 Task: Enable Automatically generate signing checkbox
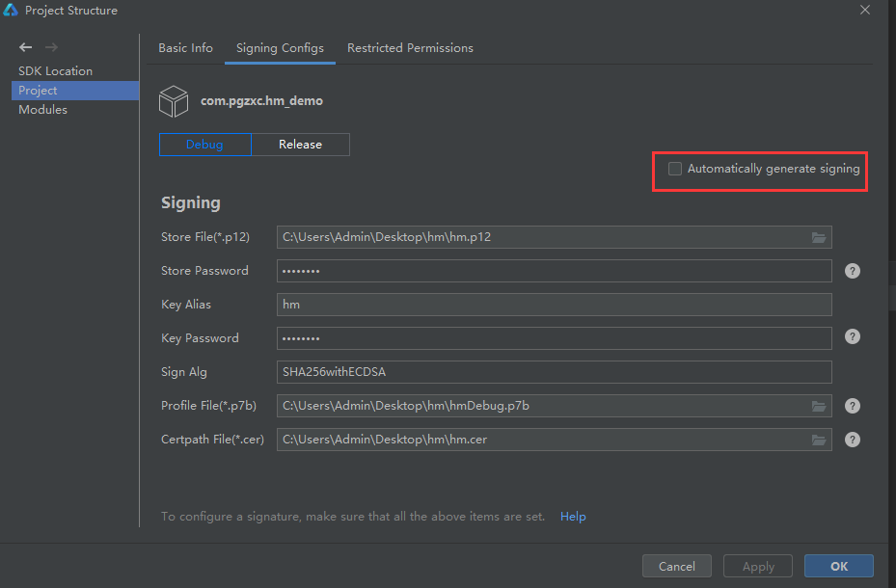point(675,169)
